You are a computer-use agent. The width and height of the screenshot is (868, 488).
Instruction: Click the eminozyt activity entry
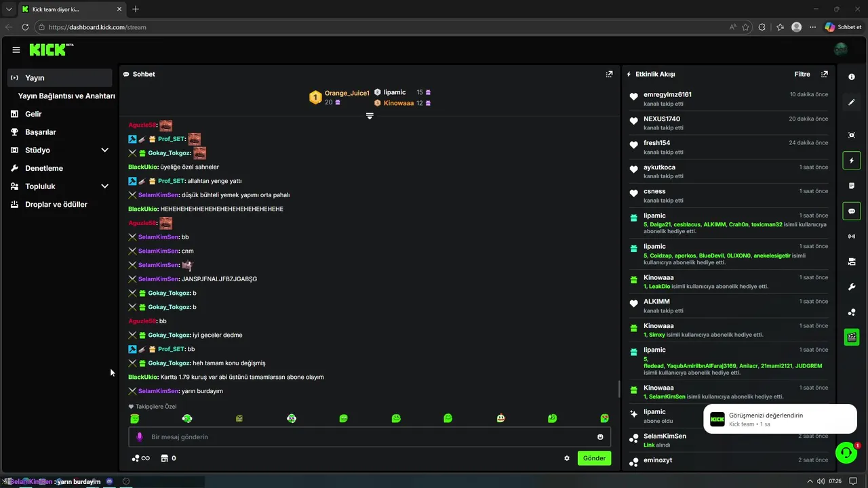click(729, 461)
